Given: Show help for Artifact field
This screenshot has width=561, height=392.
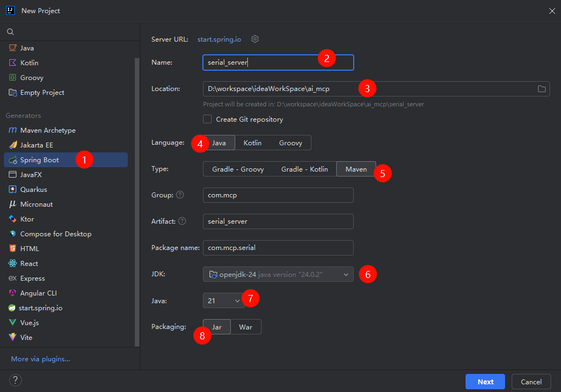Looking at the screenshot, I should (x=182, y=221).
